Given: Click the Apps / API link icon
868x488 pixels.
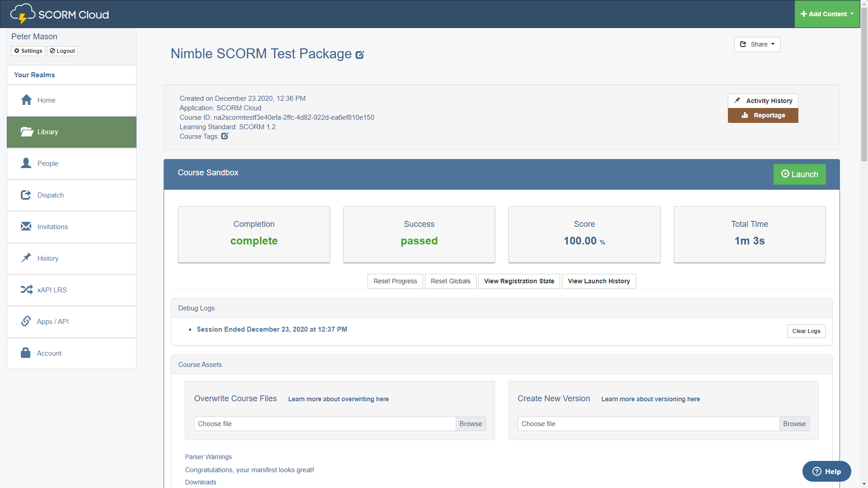Looking at the screenshot, I should (x=26, y=321).
